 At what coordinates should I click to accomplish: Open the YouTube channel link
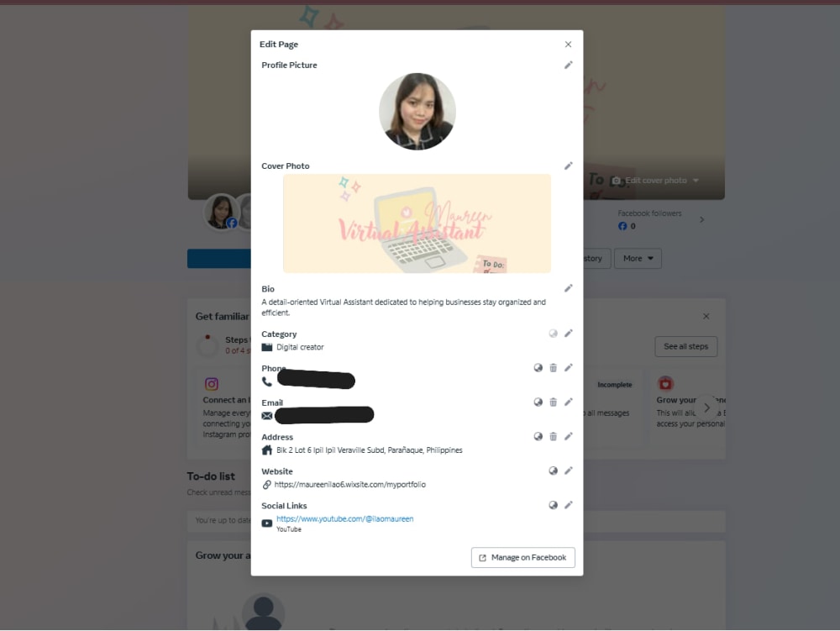pyautogui.click(x=344, y=518)
